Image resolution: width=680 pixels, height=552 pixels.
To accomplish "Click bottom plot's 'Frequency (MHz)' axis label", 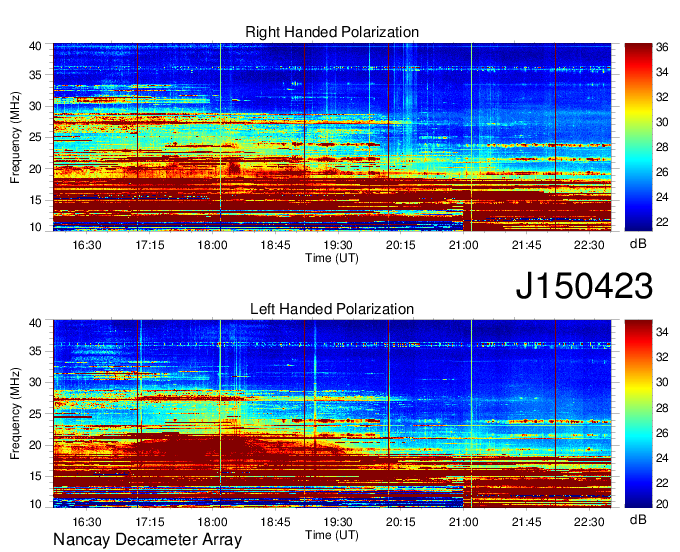I will click(15, 414).
